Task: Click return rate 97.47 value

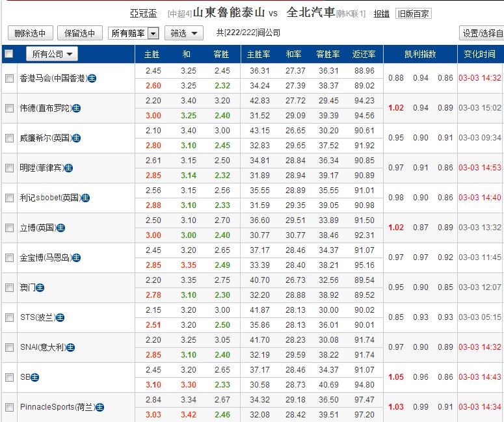Action: tap(364, 400)
